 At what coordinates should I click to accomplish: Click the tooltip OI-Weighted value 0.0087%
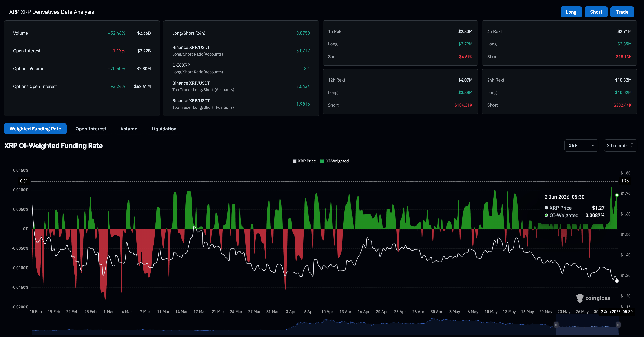pyautogui.click(x=595, y=215)
